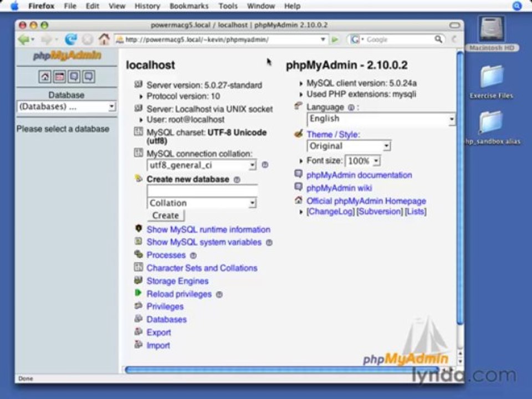This screenshot has width=532, height=399.
Task: Open the ChangeLog link
Action: (x=330, y=212)
